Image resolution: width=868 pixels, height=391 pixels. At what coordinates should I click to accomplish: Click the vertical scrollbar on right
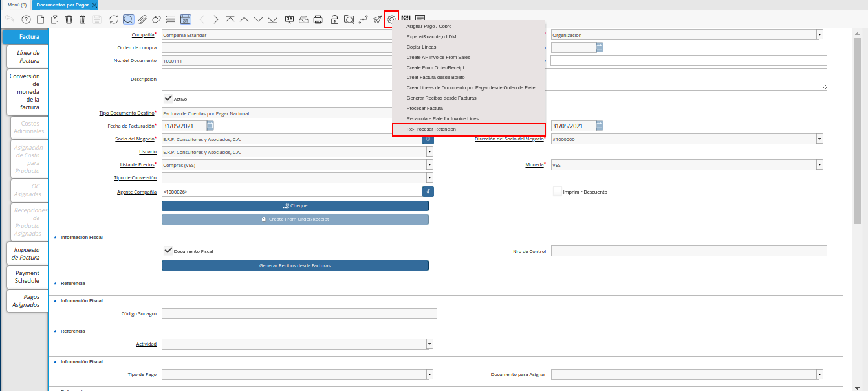857,129
